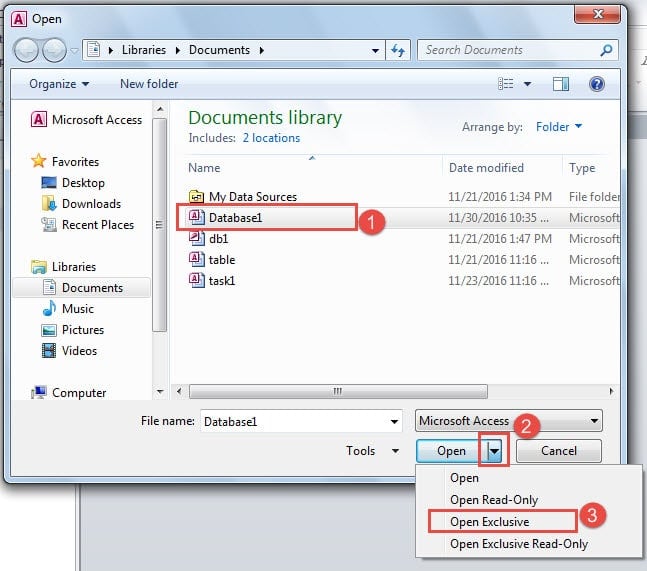
Task: Click the navigation pane scroll down arrow
Action: pyautogui.click(x=160, y=391)
